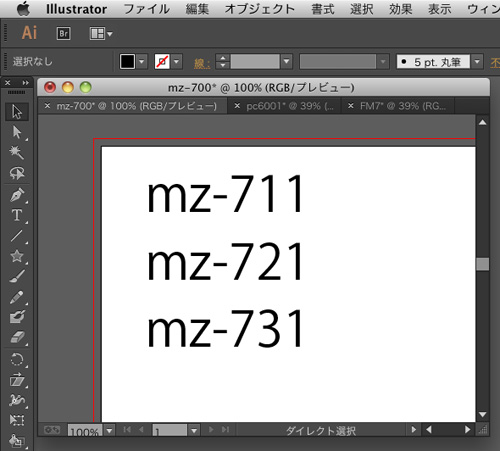The width and height of the screenshot is (500, 451).
Task: Click the next artboard navigation button
Action: [211, 430]
